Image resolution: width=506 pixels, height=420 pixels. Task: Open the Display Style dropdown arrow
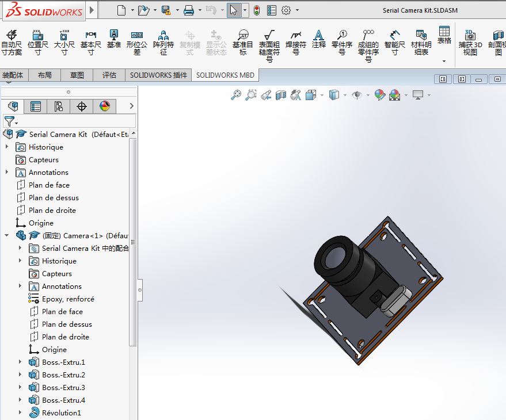tap(345, 95)
